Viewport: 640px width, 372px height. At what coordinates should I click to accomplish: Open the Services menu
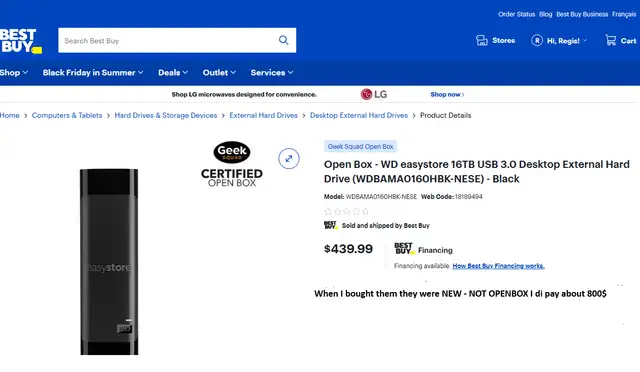[272, 73]
